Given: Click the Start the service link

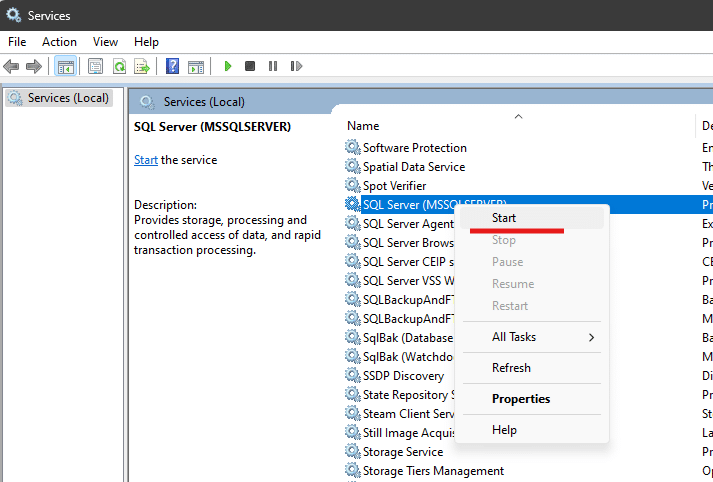Looking at the screenshot, I should (146, 160).
